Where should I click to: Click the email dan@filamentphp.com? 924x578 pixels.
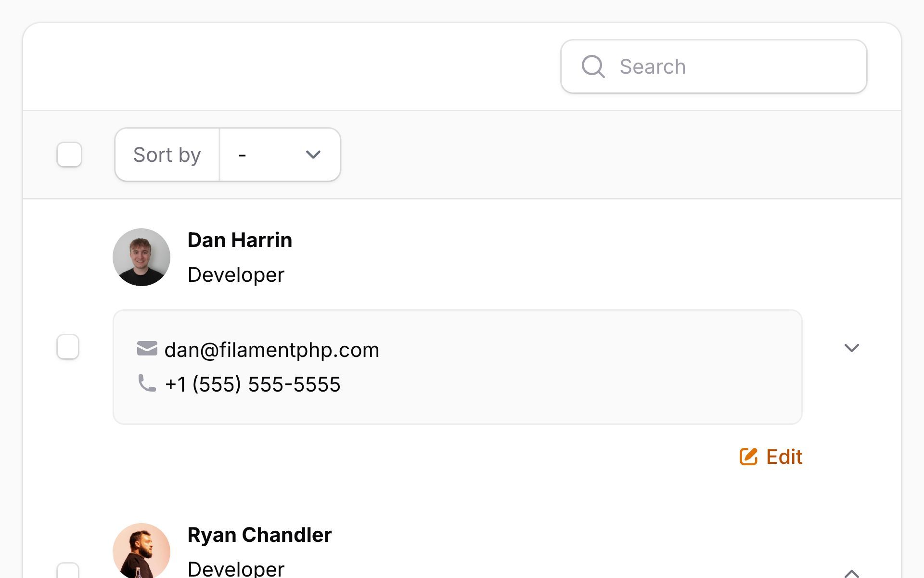point(272,350)
